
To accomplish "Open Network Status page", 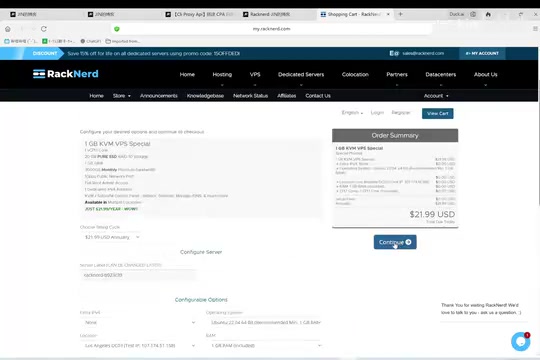I will click(x=250, y=96).
